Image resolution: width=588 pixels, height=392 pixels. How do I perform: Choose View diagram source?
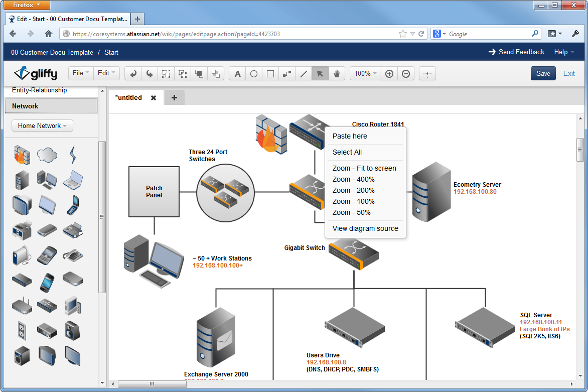(x=365, y=228)
